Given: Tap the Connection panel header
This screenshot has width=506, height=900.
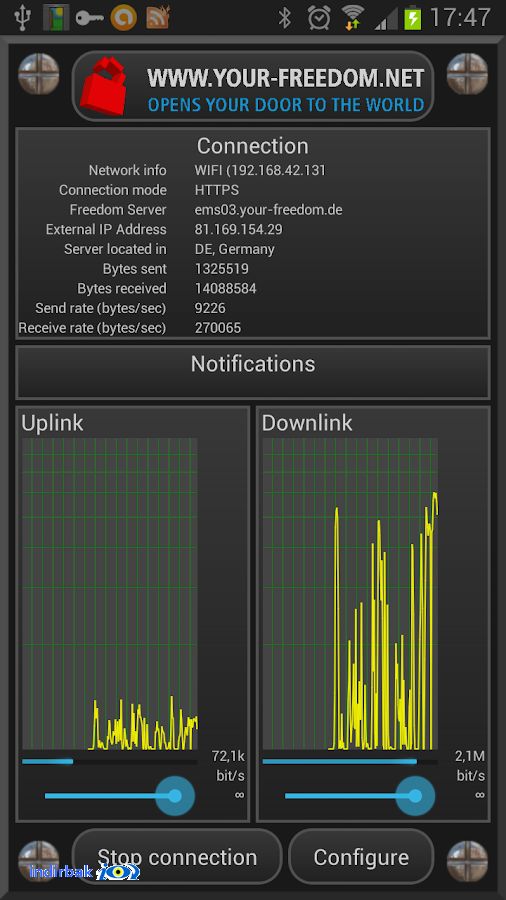Looking at the screenshot, I should [253, 146].
